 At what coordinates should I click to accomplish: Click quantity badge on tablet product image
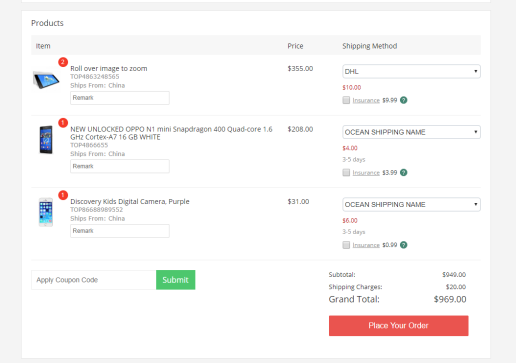[x=63, y=62]
